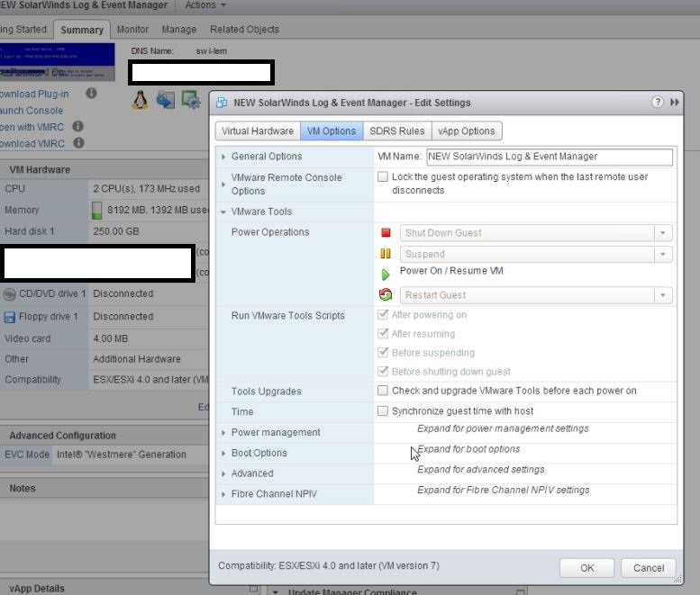700x595 pixels.
Task: Expand the General Options section
Action: click(223, 157)
